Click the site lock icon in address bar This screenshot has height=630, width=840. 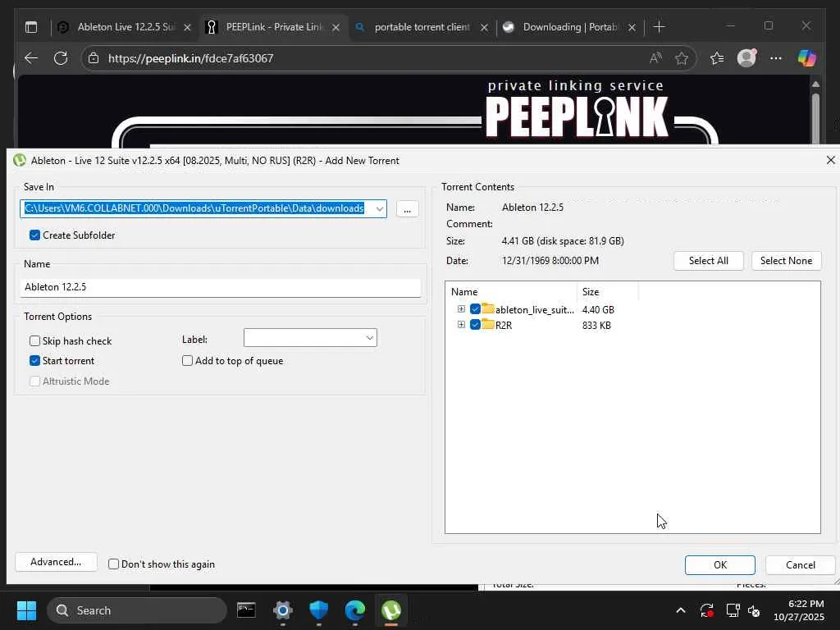94,58
